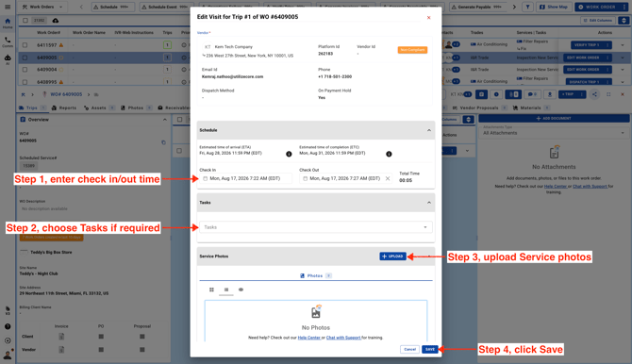Toggle trips list header checkbox
The image size is (632, 364).
pos(180,120)
